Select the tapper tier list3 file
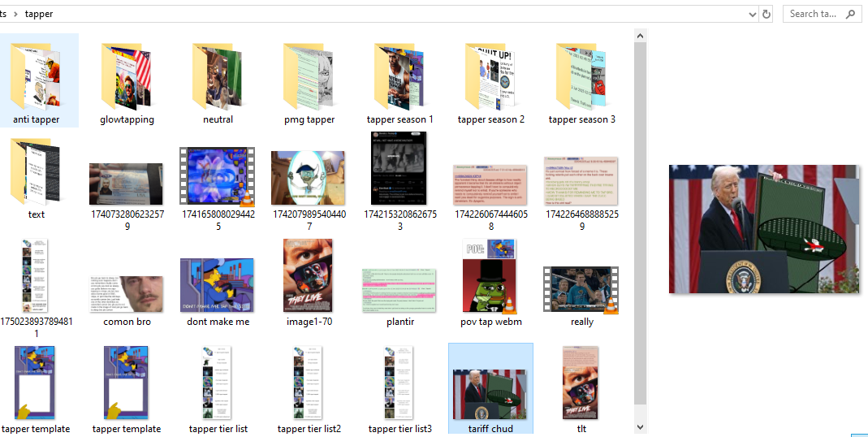The height and width of the screenshot is (437, 868). (x=399, y=383)
